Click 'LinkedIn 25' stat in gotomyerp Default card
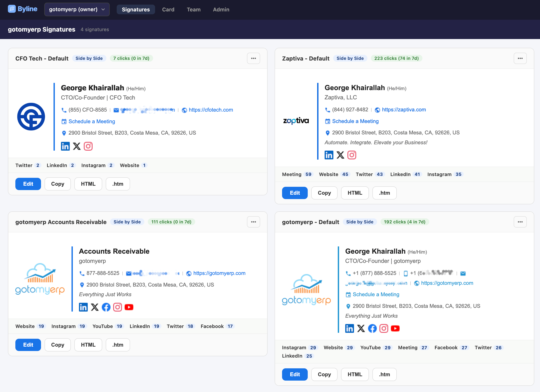 pyautogui.click(x=298, y=356)
